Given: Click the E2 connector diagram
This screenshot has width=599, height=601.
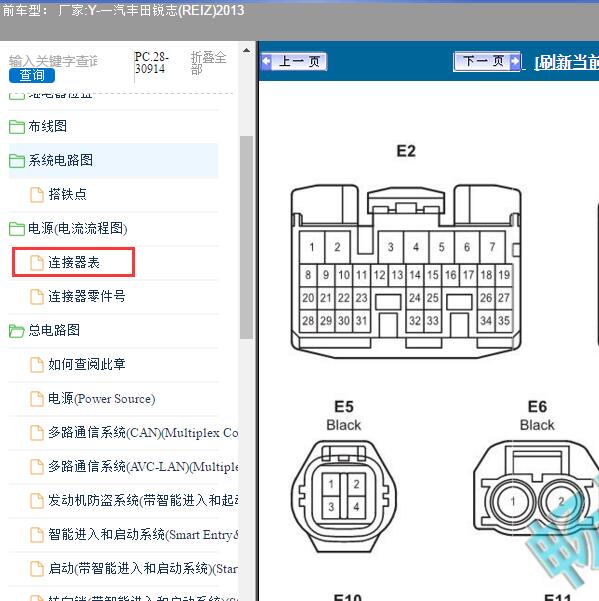Looking at the screenshot, I should coord(406,271).
